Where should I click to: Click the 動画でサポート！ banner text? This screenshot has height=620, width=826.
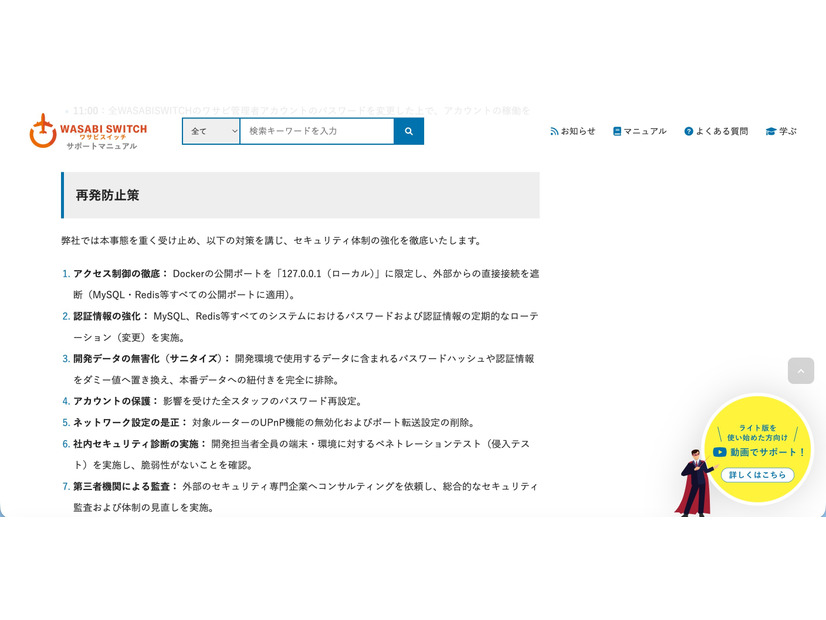[768, 452]
